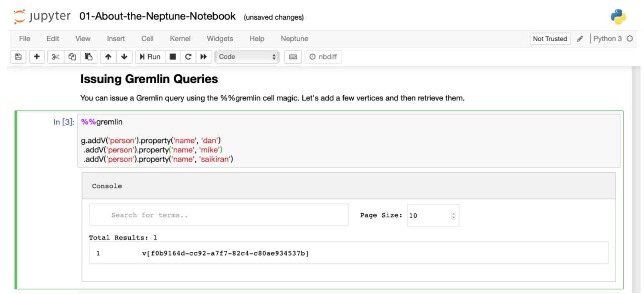
Task: Click the %%gremlin magic line in the cell
Action: tap(102, 122)
